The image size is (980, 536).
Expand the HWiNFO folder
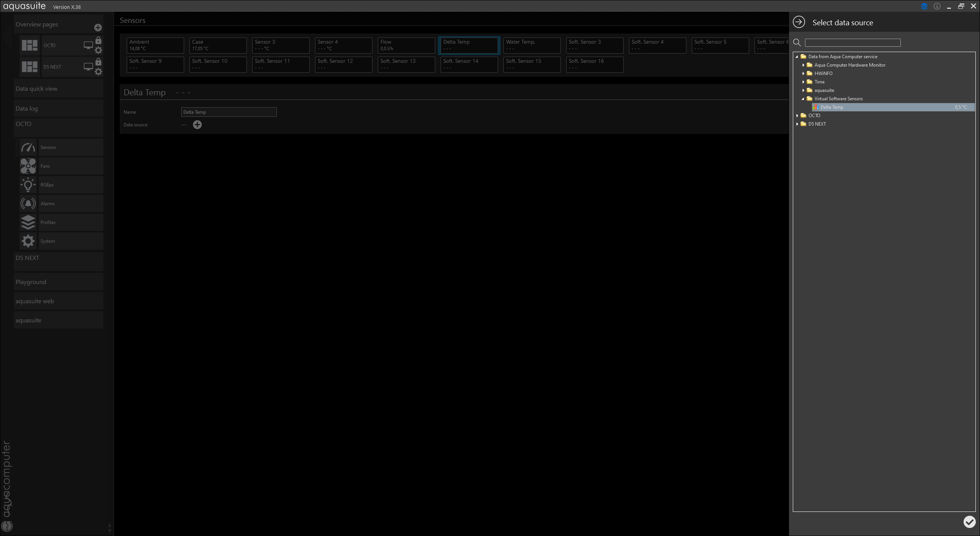tap(804, 74)
